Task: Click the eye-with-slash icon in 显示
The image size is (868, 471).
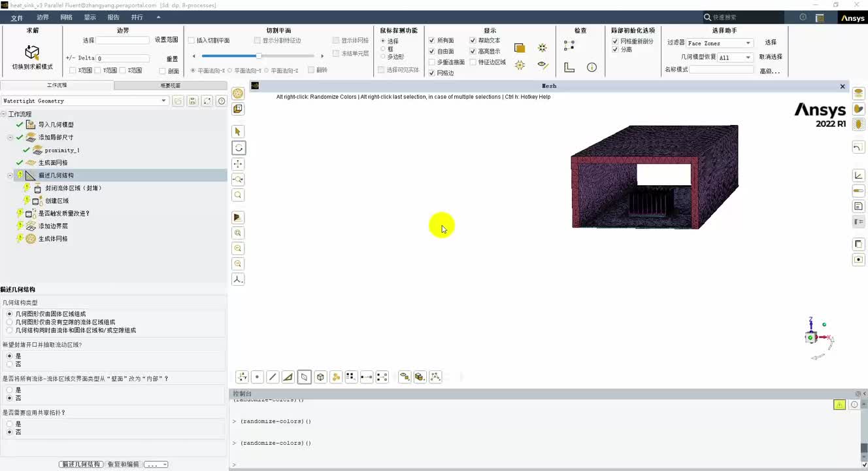Action: (542, 65)
